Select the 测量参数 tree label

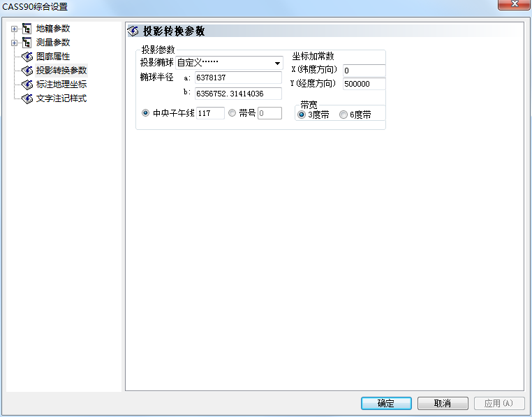[x=53, y=43]
